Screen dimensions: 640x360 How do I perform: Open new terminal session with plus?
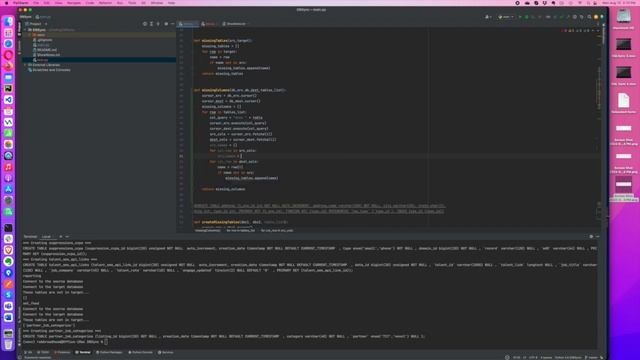[61, 237]
